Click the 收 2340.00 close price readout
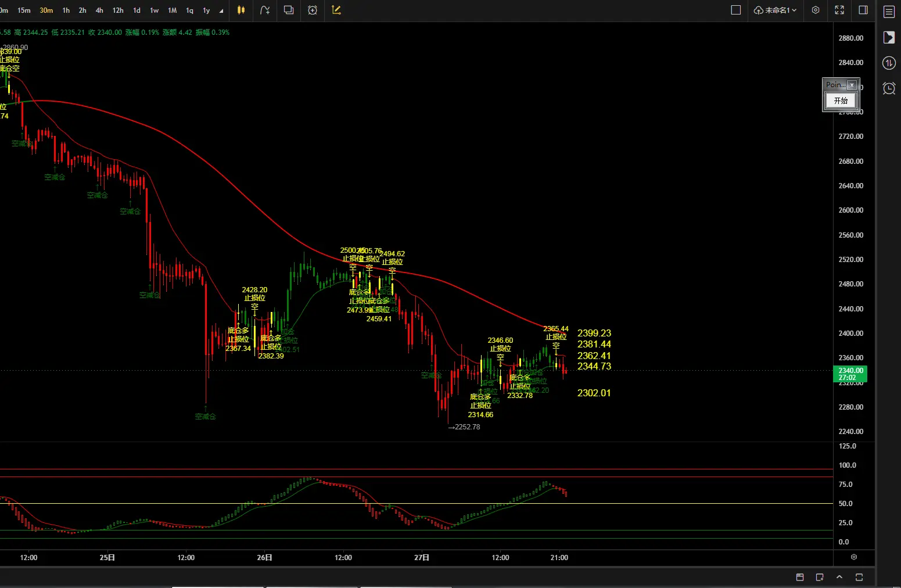The width and height of the screenshot is (901, 588). pyautogui.click(x=105, y=33)
